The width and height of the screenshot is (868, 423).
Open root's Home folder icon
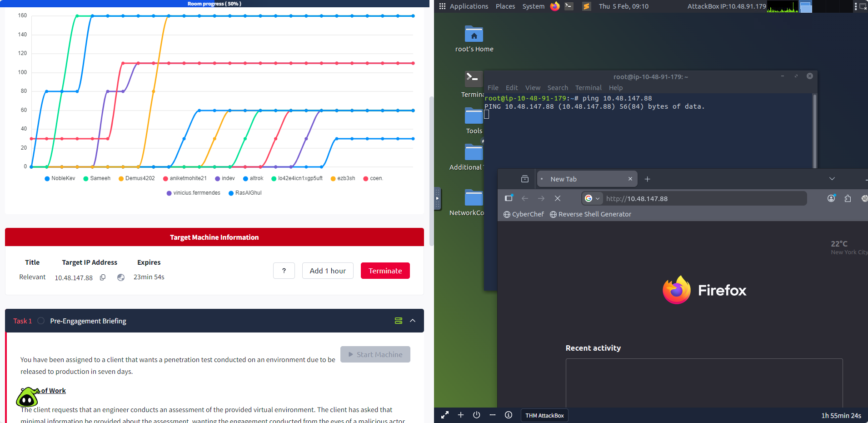tap(474, 35)
